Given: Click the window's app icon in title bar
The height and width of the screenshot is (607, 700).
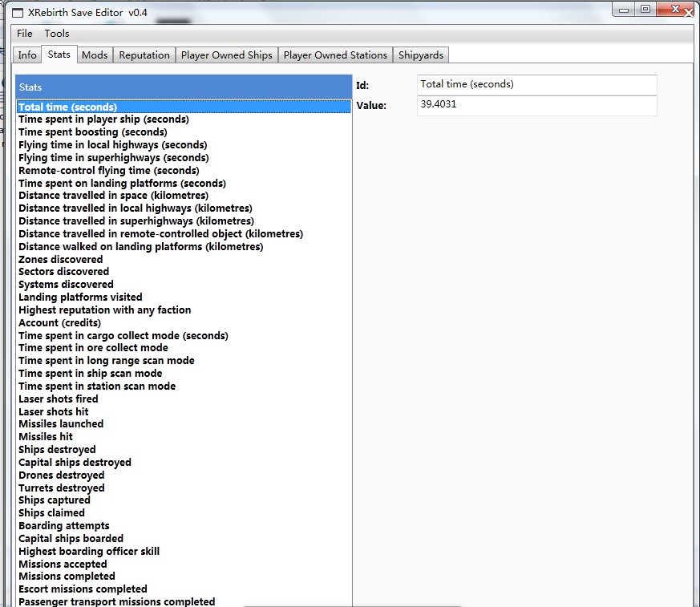Looking at the screenshot, I should tap(18, 13).
